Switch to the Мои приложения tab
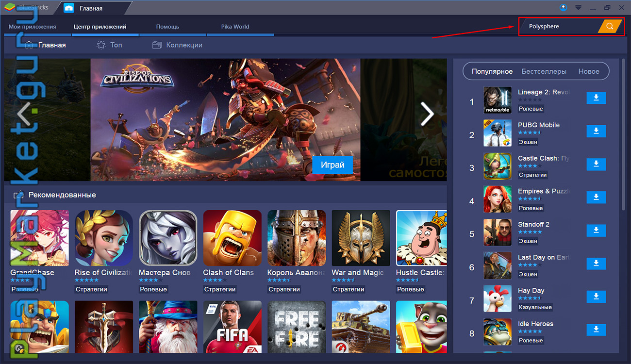 (x=33, y=27)
